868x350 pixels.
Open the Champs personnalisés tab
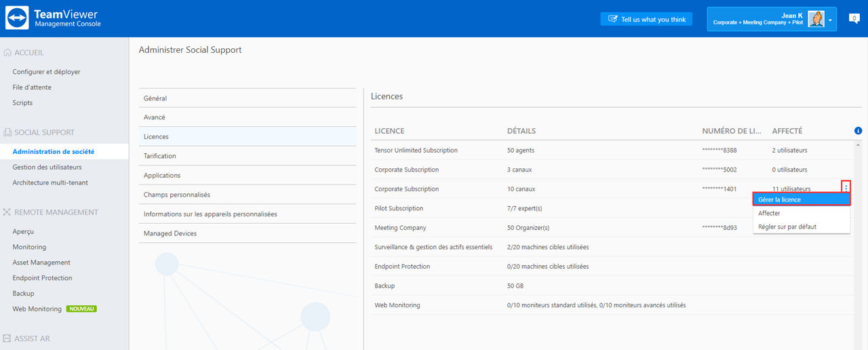248,195
